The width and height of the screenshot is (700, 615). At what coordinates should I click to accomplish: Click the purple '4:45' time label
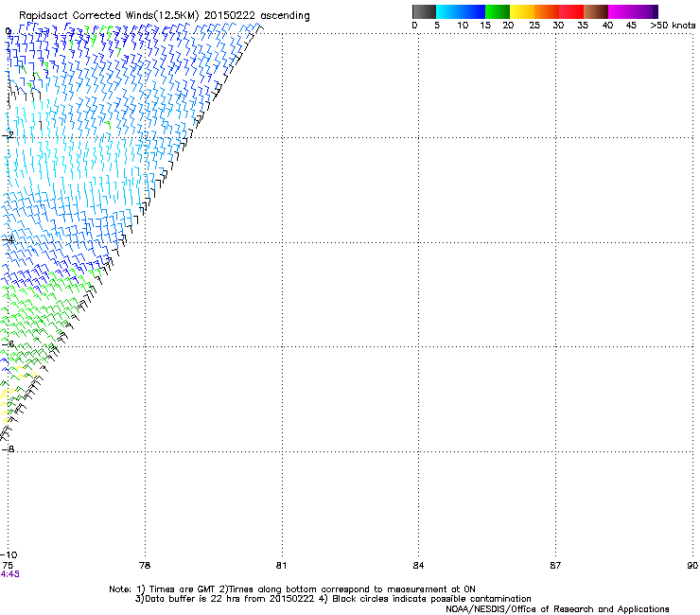(9, 574)
